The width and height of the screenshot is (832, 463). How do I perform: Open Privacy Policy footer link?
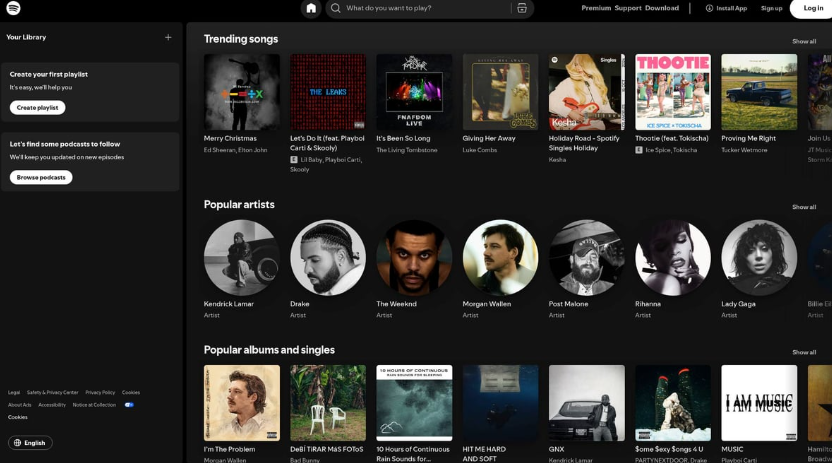[x=100, y=392]
